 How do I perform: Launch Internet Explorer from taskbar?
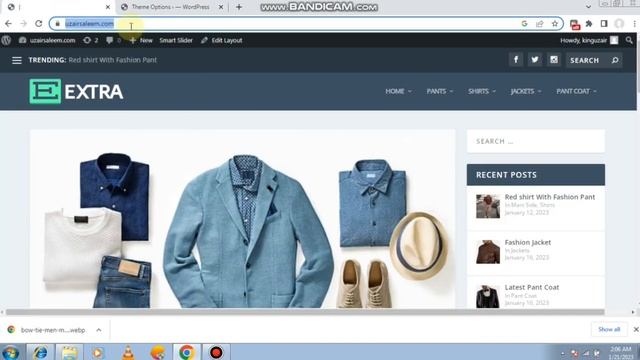(40, 352)
